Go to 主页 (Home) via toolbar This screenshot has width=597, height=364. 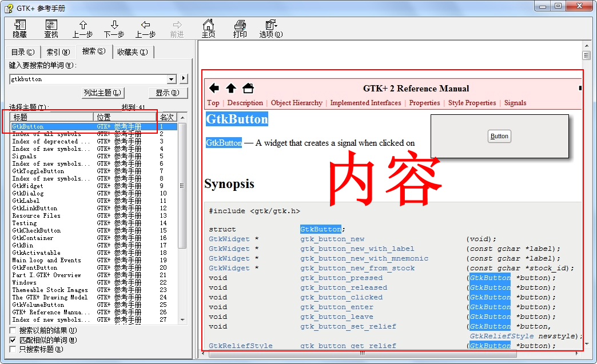[208, 29]
